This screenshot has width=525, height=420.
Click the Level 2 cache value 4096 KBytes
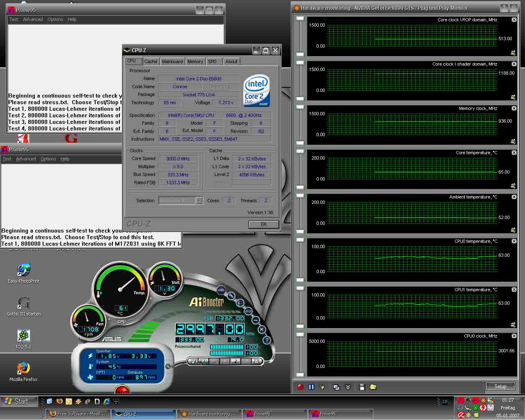click(252, 175)
